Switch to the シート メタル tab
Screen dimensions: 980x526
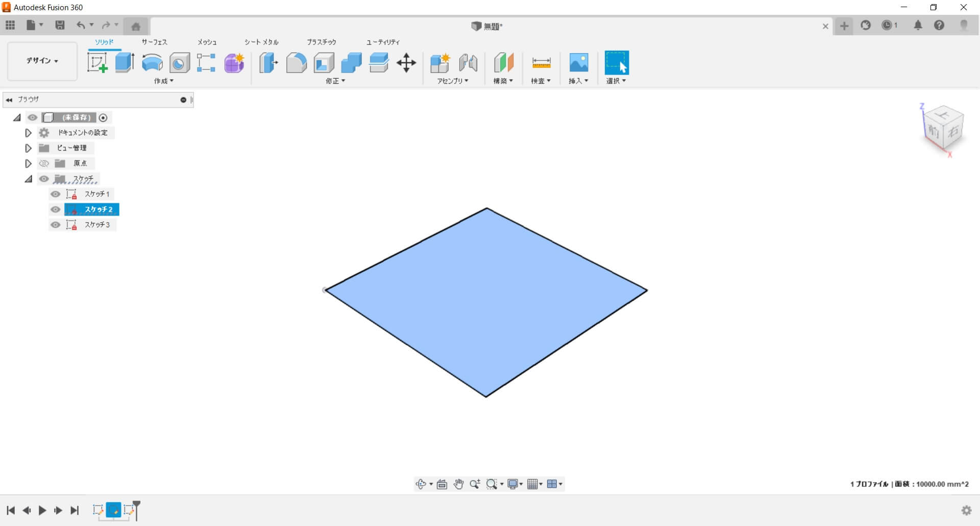(261, 42)
